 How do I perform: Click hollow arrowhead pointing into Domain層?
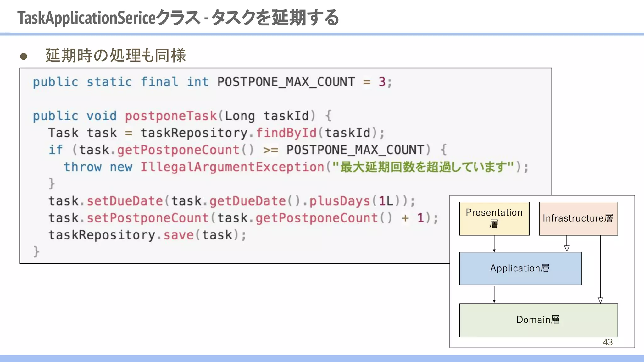(600, 300)
